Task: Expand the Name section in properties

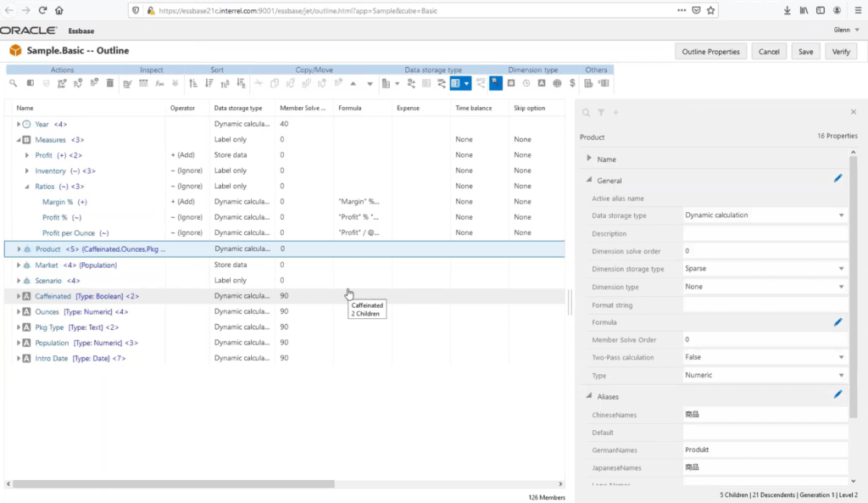Action: click(x=589, y=159)
